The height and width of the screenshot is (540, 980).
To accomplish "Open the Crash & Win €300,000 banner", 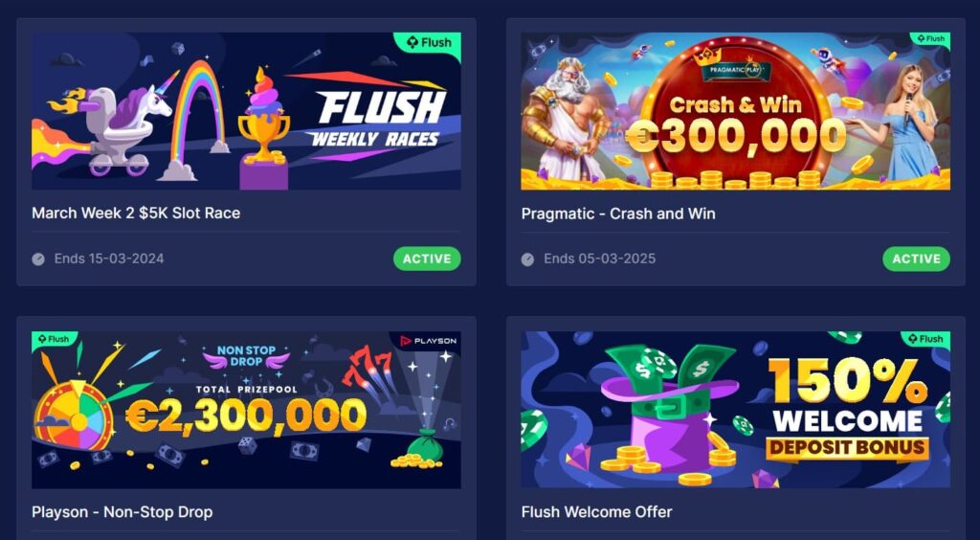I will point(736,111).
